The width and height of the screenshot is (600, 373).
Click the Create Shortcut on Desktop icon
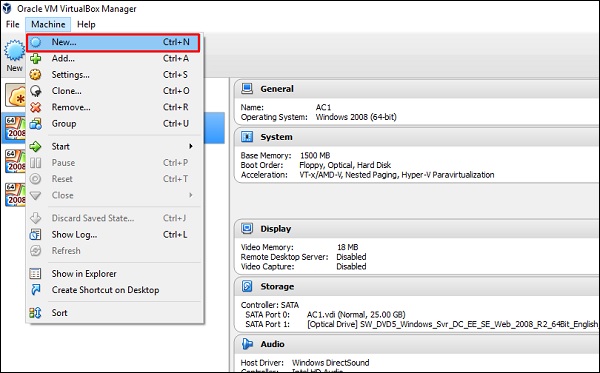tap(36, 290)
